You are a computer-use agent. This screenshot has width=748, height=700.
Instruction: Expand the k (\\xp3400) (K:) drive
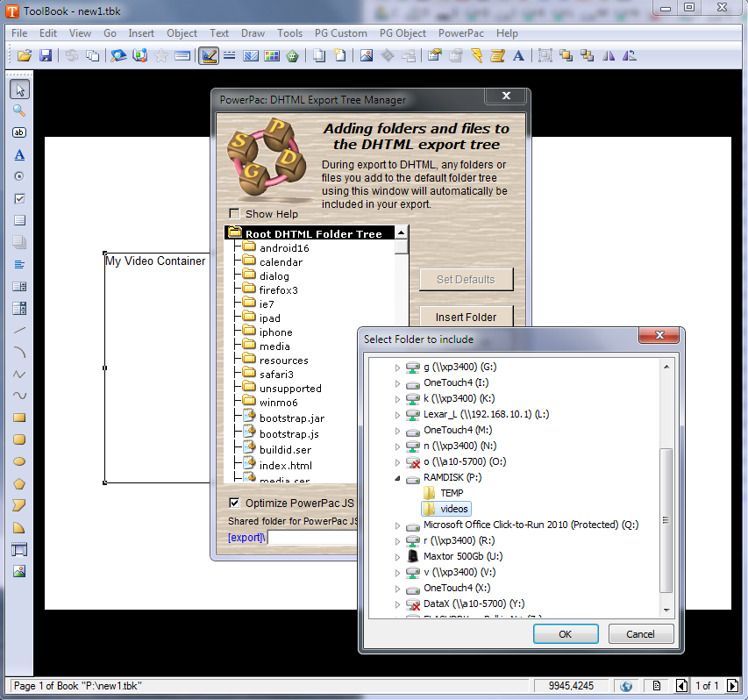click(x=397, y=399)
